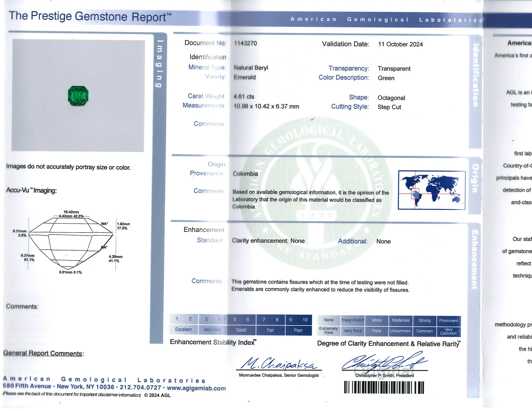Click the barcode under the president's signature
This screenshot has width=532, height=411.
pyautogui.click(x=384, y=387)
